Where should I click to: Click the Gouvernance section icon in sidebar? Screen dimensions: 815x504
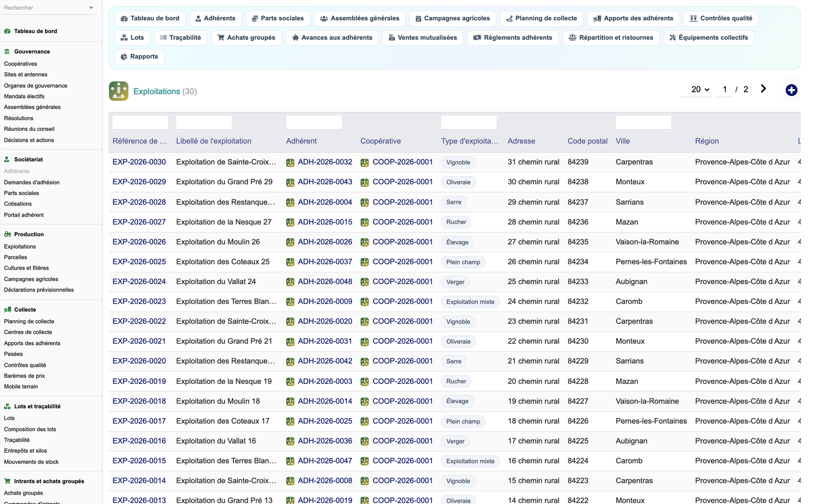click(x=7, y=51)
